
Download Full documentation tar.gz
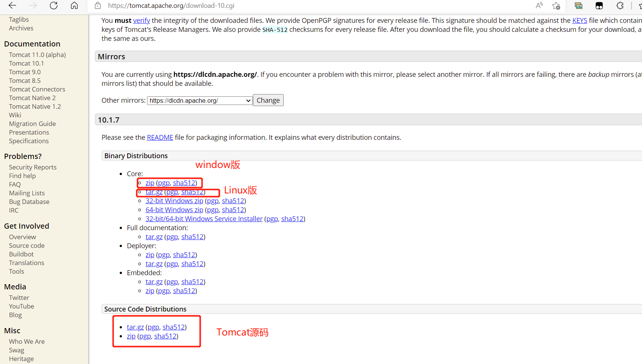pyautogui.click(x=154, y=237)
